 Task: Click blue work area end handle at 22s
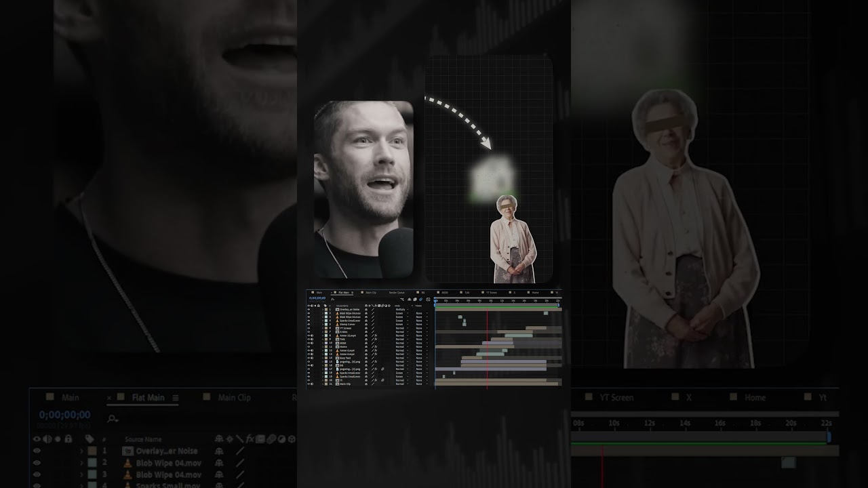click(x=829, y=438)
